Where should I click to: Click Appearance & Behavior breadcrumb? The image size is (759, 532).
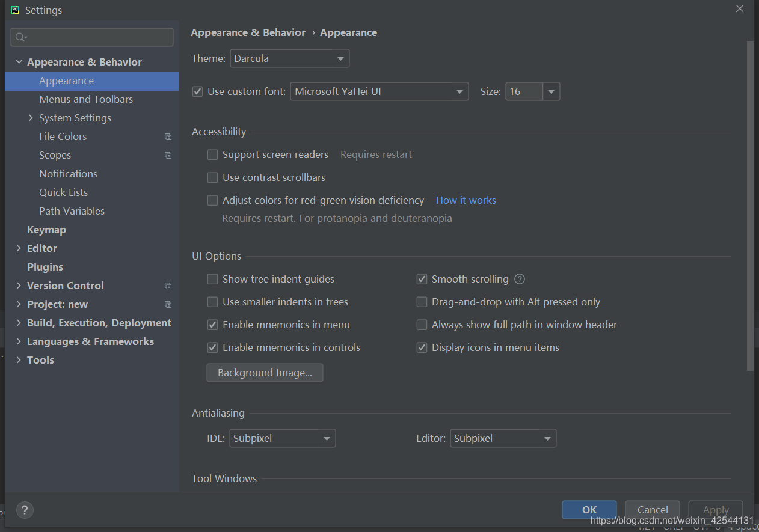tap(248, 32)
